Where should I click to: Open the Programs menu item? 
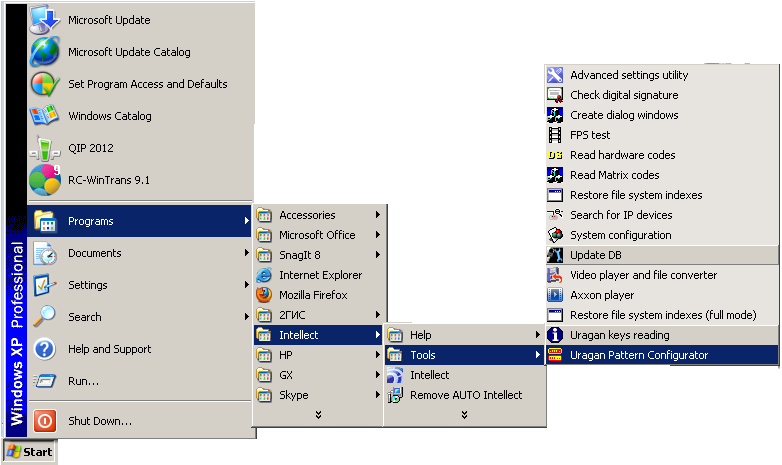(140, 221)
